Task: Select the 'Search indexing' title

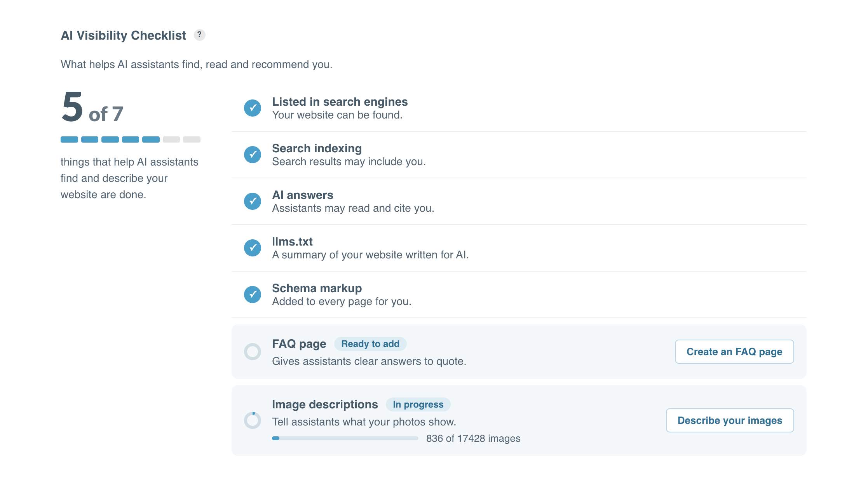Action: point(317,148)
